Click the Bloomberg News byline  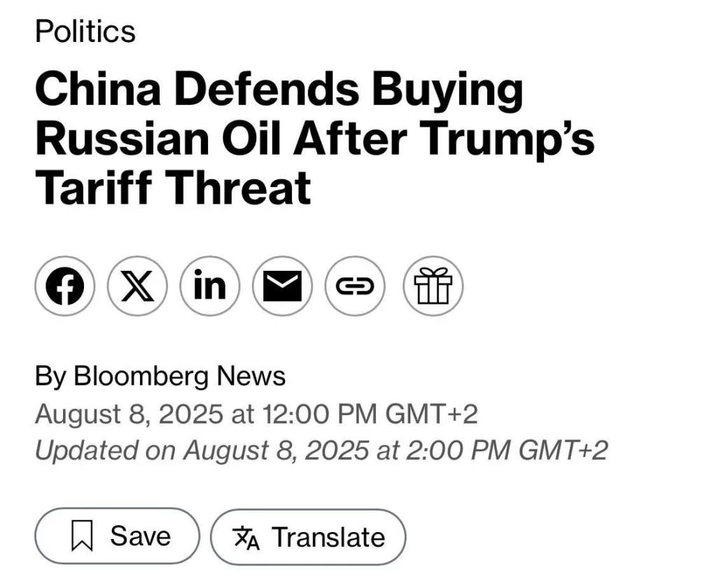point(160,376)
